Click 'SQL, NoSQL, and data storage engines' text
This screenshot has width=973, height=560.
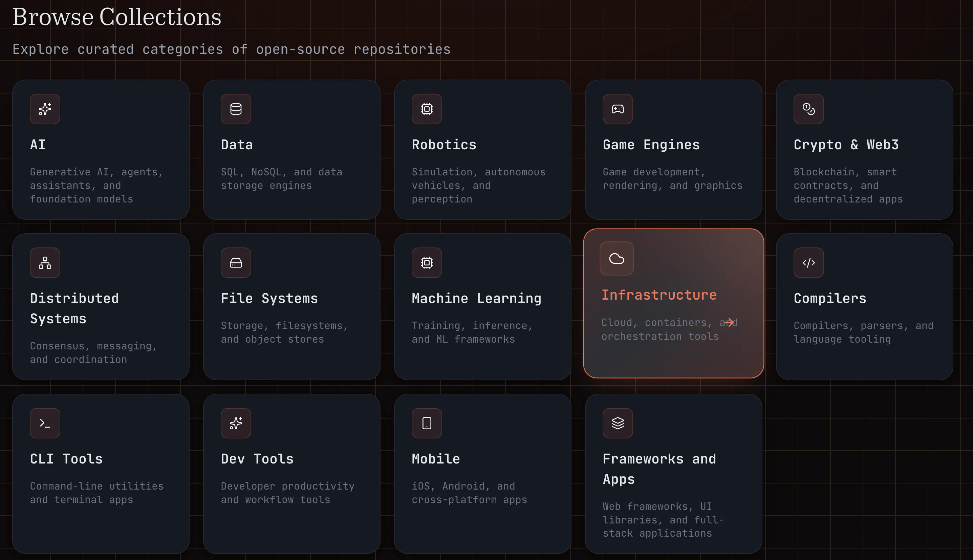(x=282, y=179)
